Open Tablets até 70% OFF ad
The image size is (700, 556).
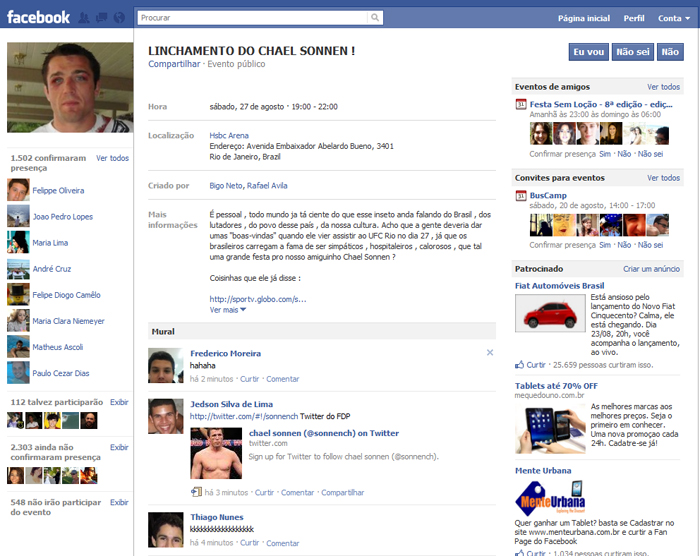(556, 386)
